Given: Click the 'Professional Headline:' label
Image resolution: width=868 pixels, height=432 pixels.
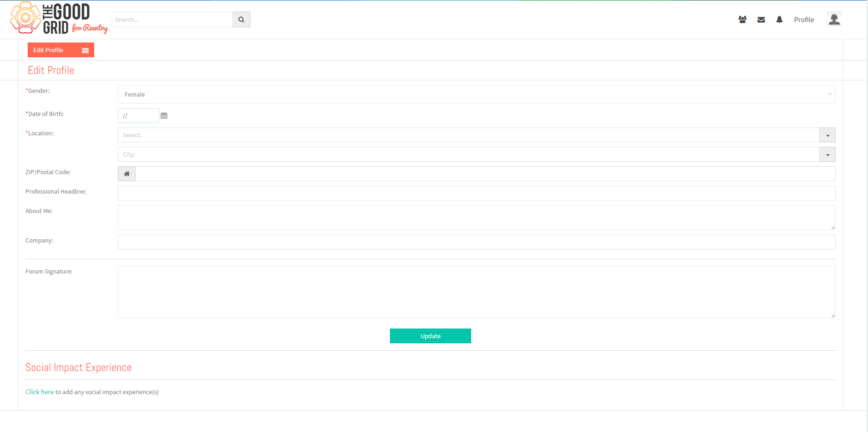Looking at the screenshot, I should click(56, 191).
